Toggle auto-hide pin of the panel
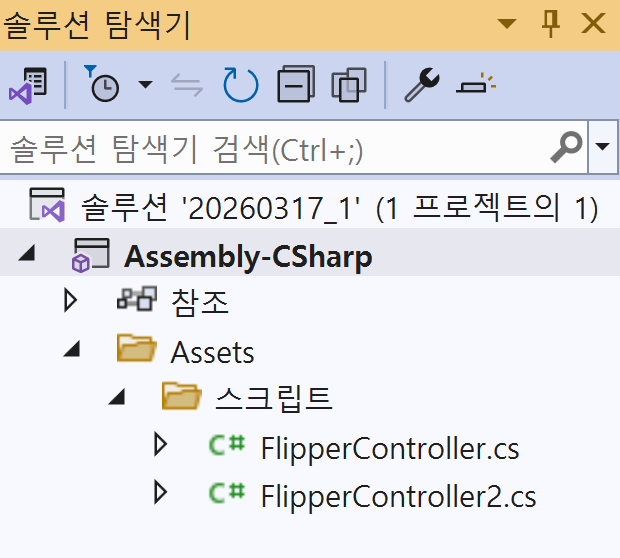Screen dimensions: 620x558 click(550, 24)
